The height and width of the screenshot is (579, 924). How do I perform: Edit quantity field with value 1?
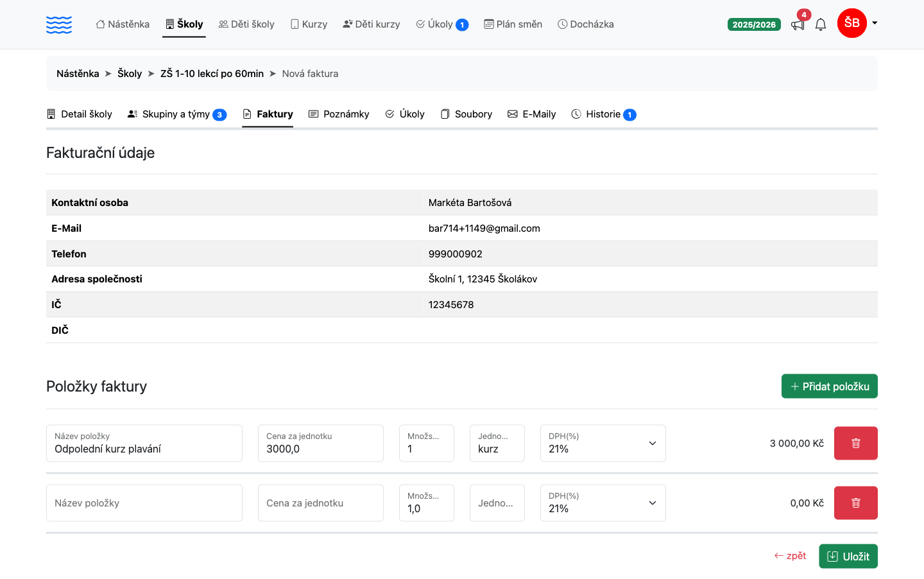[427, 443]
